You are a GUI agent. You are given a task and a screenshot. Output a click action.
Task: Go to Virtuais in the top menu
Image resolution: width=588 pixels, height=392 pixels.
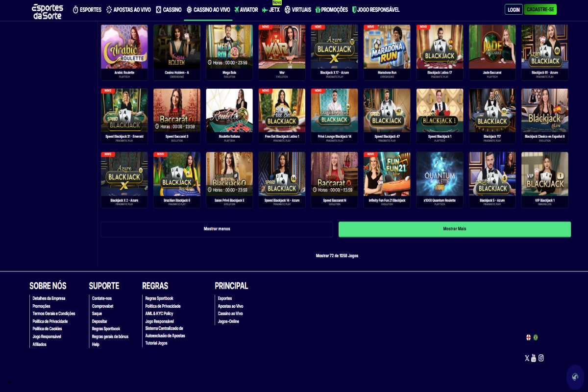tap(297, 10)
